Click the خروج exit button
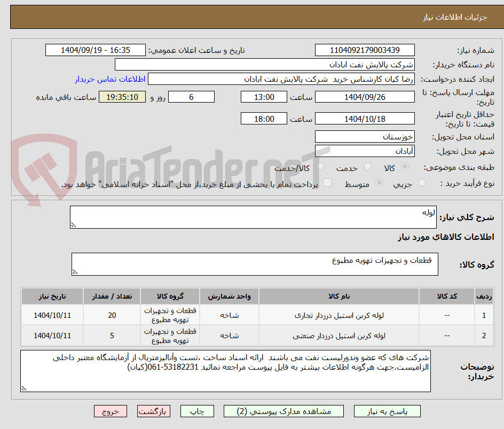Screen dimensions: 504x429 click(110, 411)
